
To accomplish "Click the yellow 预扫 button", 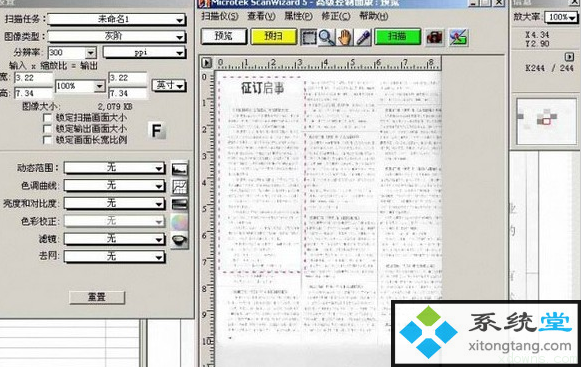I will [x=274, y=36].
